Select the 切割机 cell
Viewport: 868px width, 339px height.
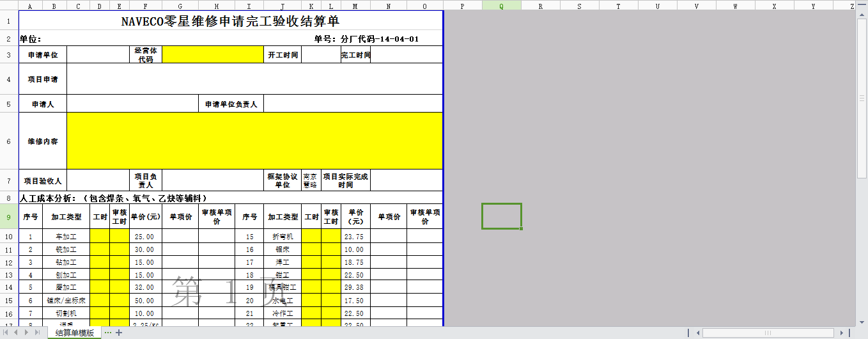(x=66, y=313)
